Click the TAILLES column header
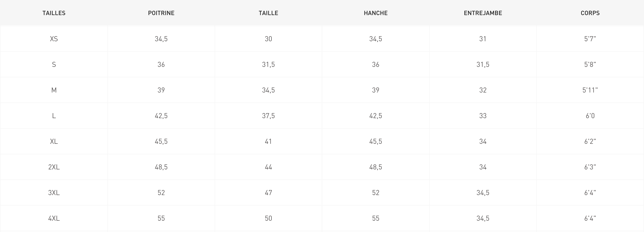 point(54,13)
